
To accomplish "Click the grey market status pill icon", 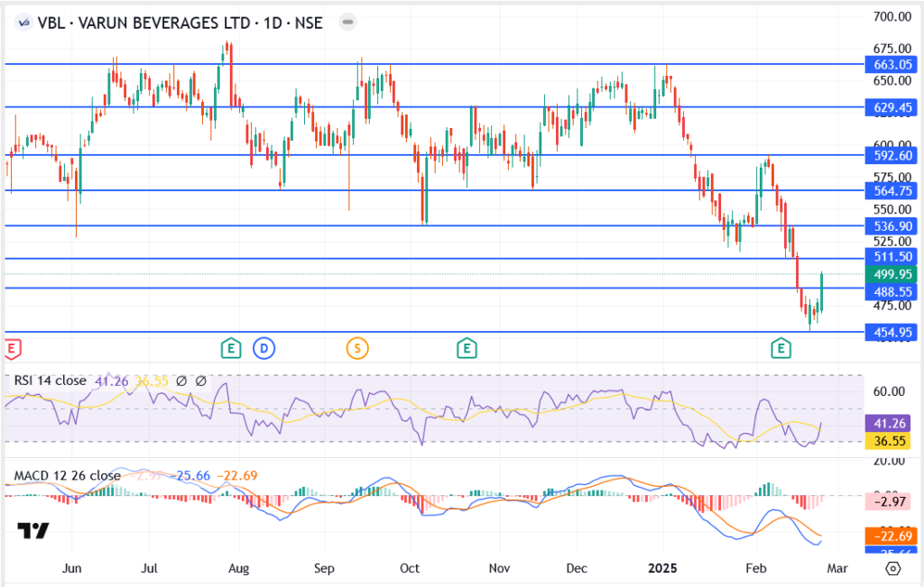I will coord(348,23).
